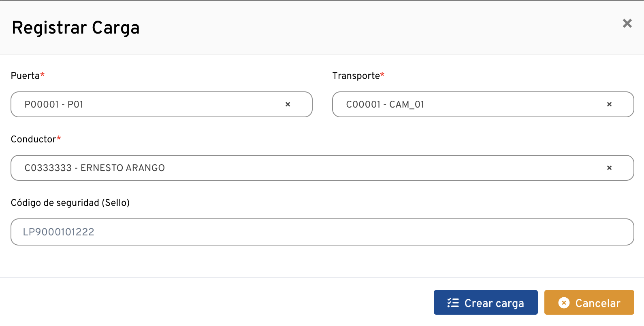644x326 pixels.
Task: Click the Registrar Carga dialog title
Action: 76,28
